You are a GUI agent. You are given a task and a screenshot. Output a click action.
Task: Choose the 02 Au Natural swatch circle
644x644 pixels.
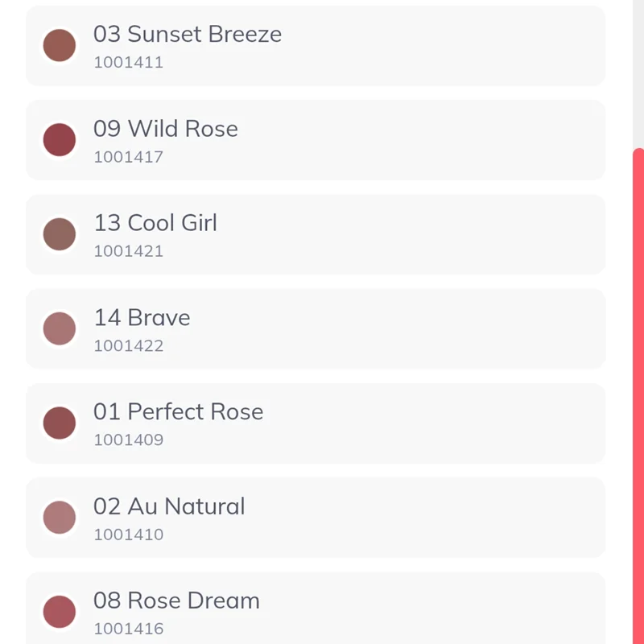[x=60, y=518]
